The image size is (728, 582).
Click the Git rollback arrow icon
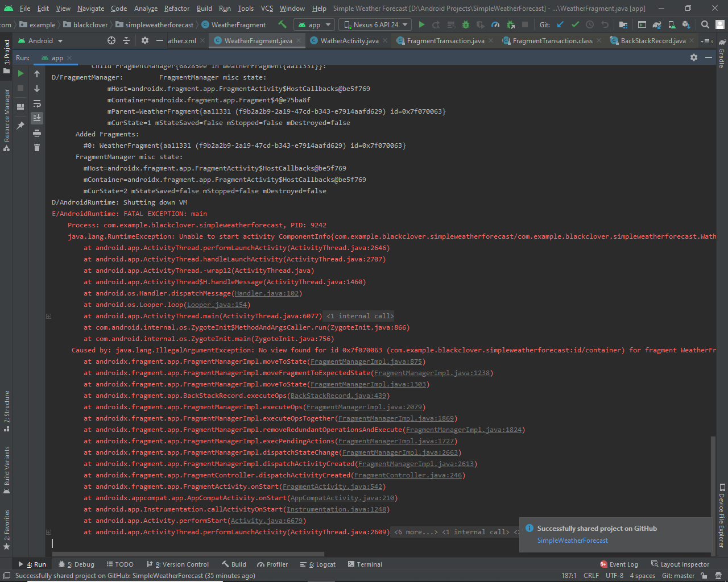(605, 24)
